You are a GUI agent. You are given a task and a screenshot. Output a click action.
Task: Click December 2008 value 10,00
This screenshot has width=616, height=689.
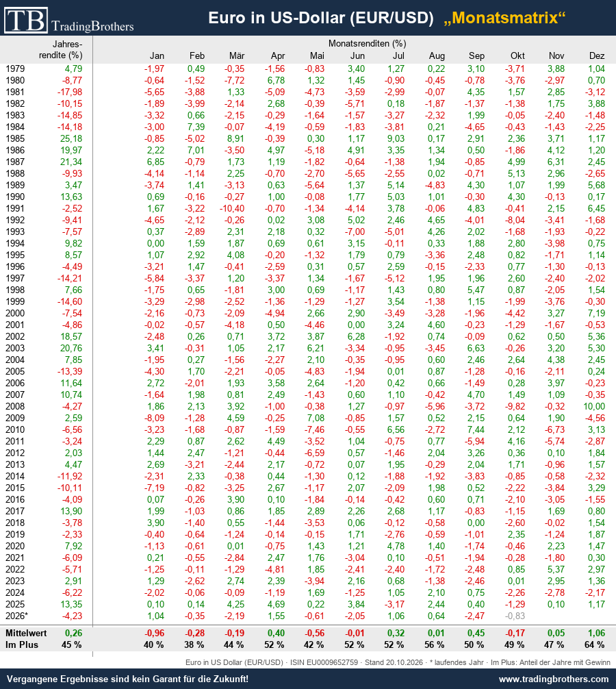[x=594, y=406]
